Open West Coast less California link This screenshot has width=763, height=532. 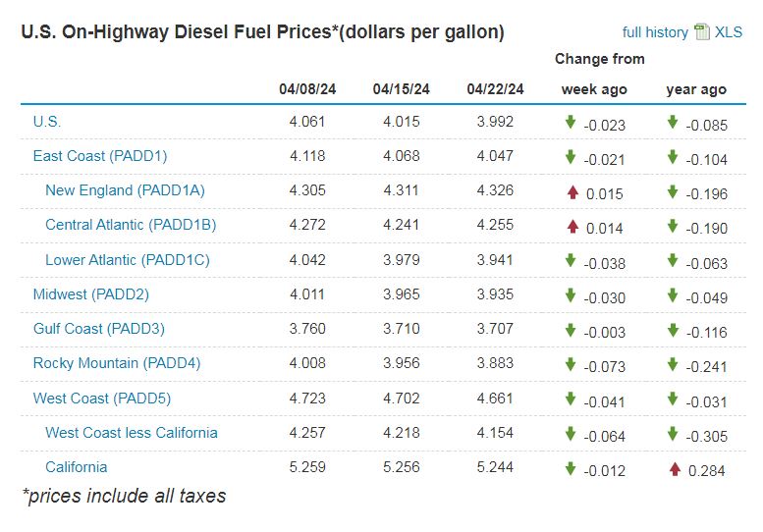[131, 433]
